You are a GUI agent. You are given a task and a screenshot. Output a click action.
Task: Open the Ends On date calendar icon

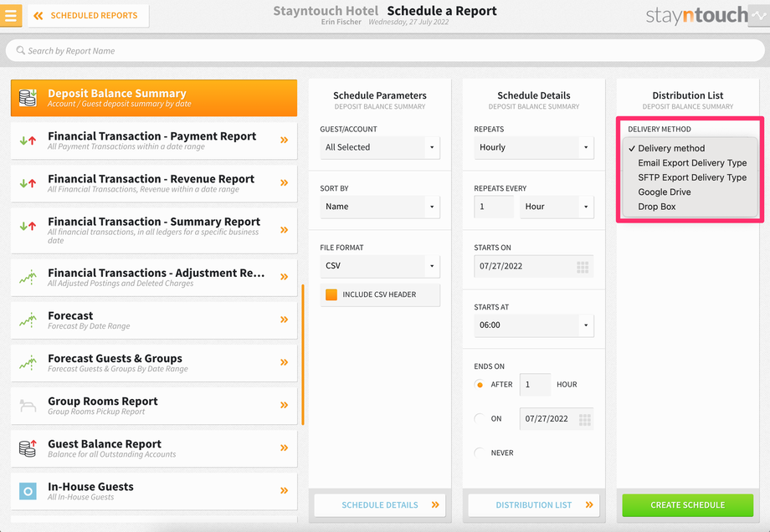[x=585, y=420]
